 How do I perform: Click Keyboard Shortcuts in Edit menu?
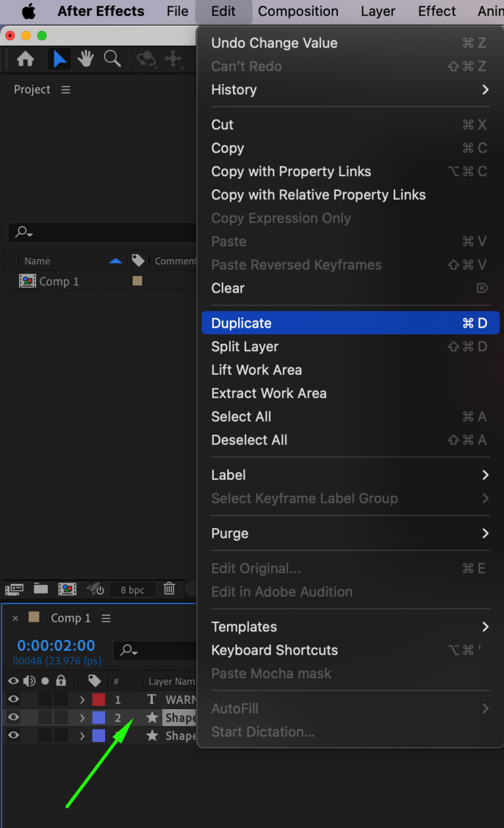[x=274, y=650]
